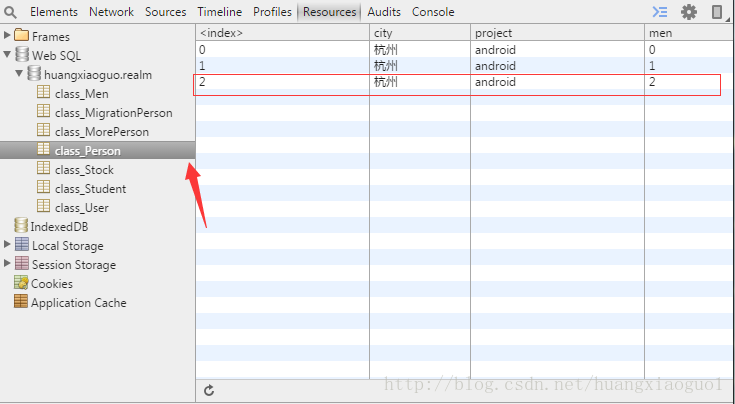Click the class_User table icon
Image resolution: width=735 pixels, height=404 pixels.
43,206
